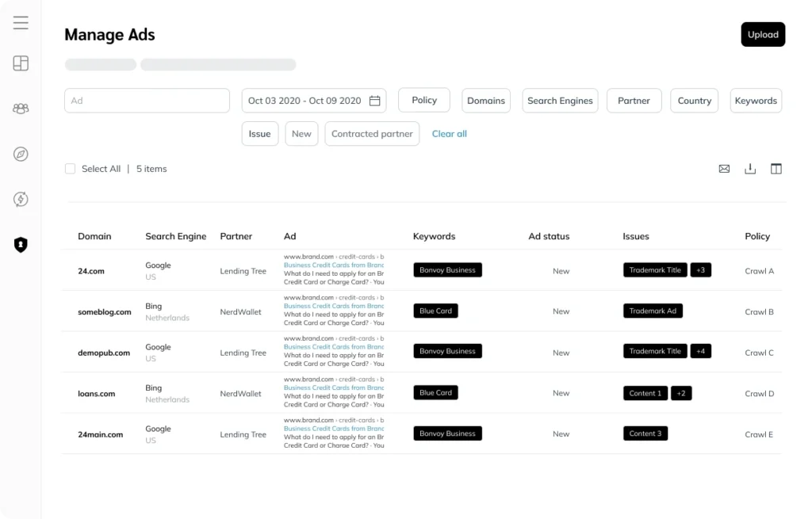The width and height of the screenshot is (812, 519).
Task: Open the dashboard layout icon in sidebar
Action: coord(21,63)
